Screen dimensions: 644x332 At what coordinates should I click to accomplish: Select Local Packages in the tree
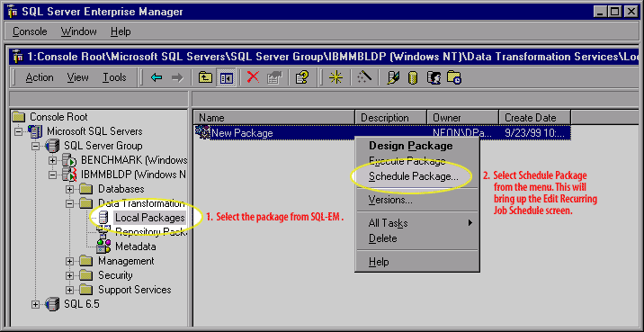tap(149, 218)
